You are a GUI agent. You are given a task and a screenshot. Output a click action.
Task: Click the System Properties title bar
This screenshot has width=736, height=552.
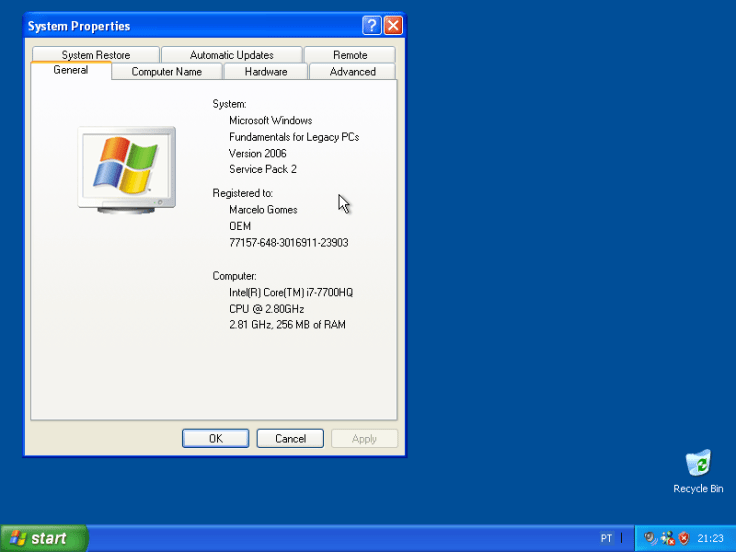pos(190,26)
